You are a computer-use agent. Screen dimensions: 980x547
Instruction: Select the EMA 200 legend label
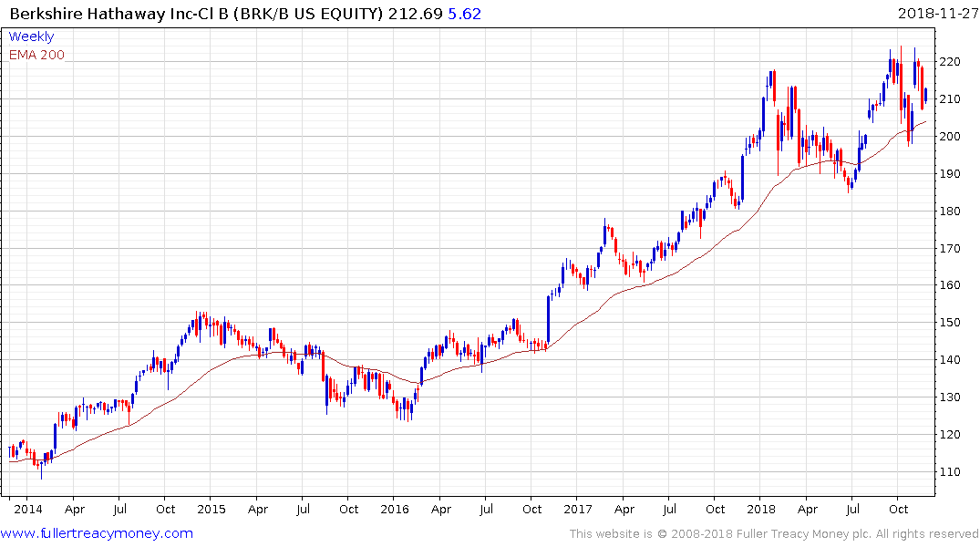coord(36,55)
